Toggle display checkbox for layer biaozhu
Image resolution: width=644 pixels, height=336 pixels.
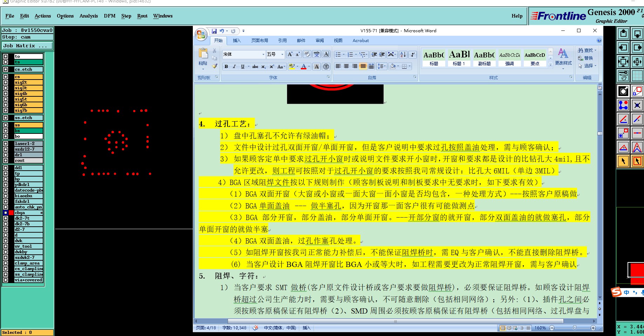(6, 196)
